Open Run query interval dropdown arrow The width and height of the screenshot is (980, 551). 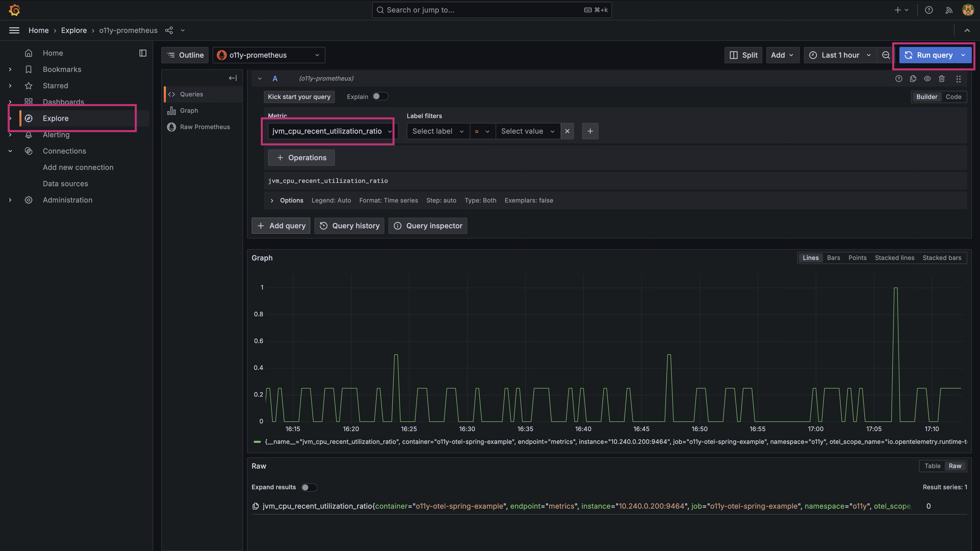pyautogui.click(x=963, y=55)
